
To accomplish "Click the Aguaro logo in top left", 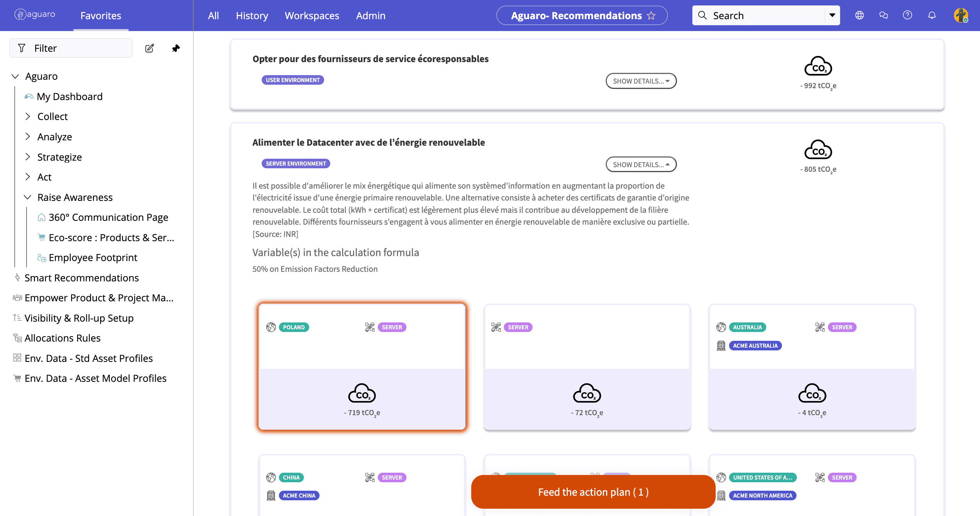I will point(34,14).
